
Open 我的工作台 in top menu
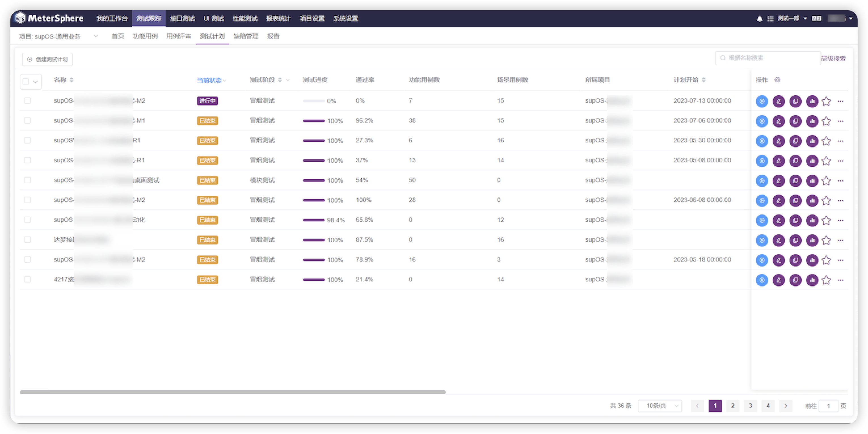112,18
